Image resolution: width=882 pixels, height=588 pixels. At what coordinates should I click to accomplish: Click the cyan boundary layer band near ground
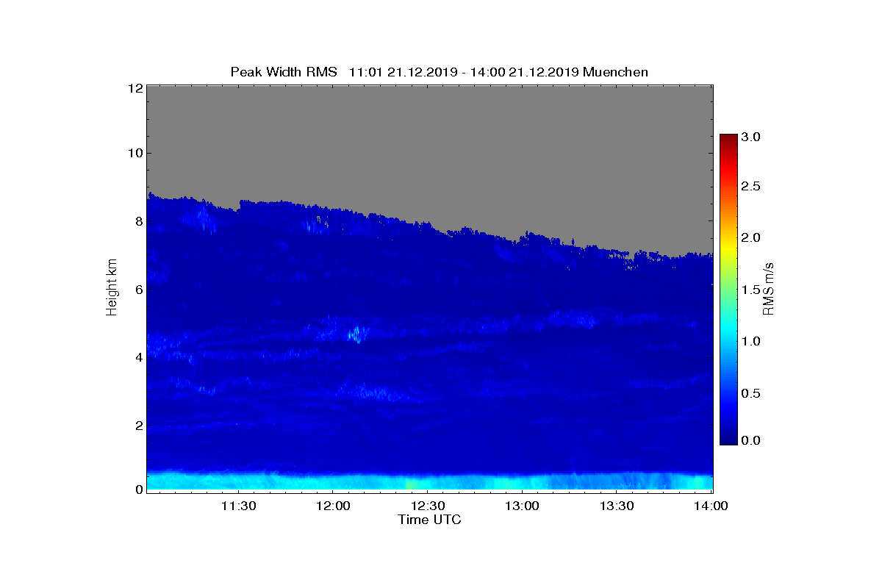[430, 482]
